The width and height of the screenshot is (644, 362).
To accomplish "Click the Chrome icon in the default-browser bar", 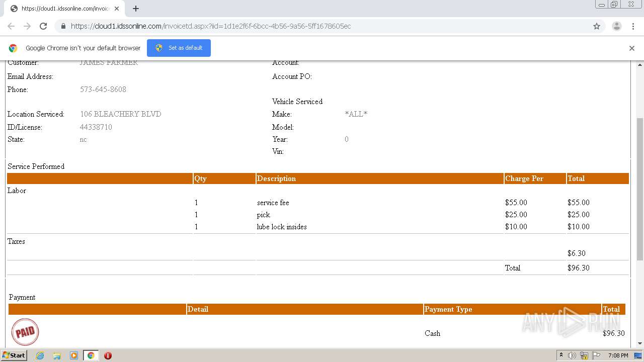I will click(x=13, y=48).
